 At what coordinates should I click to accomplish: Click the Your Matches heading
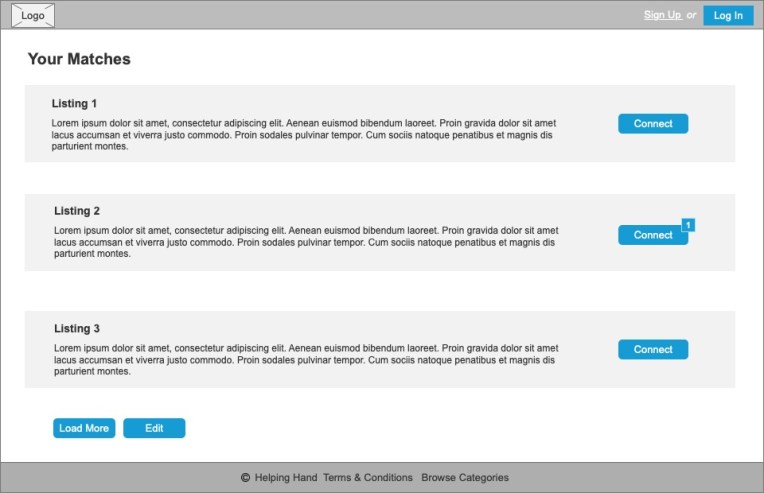pyautogui.click(x=79, y=59)
